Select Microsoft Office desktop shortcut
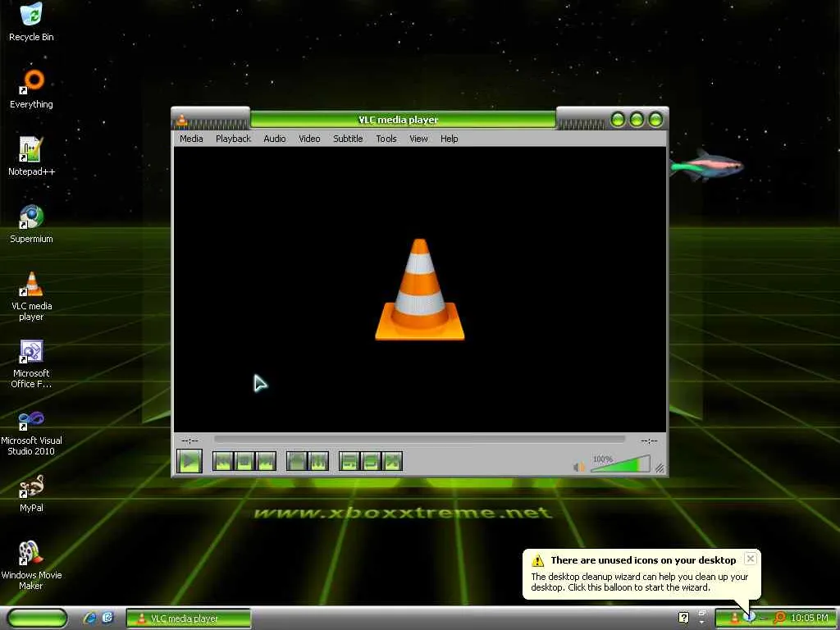The height and width of the screenshot is (630, 840). (x=31, y=363)
